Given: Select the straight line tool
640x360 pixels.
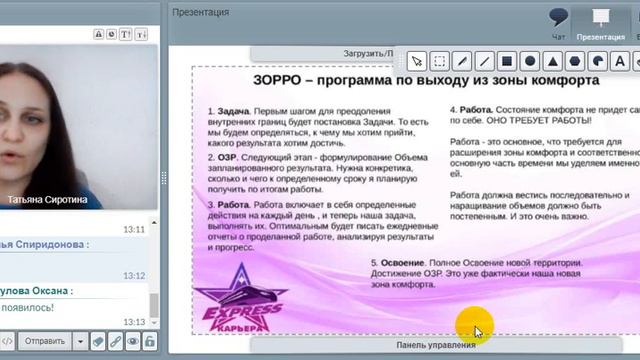Looking at the screenshot, I should (484, 61).
